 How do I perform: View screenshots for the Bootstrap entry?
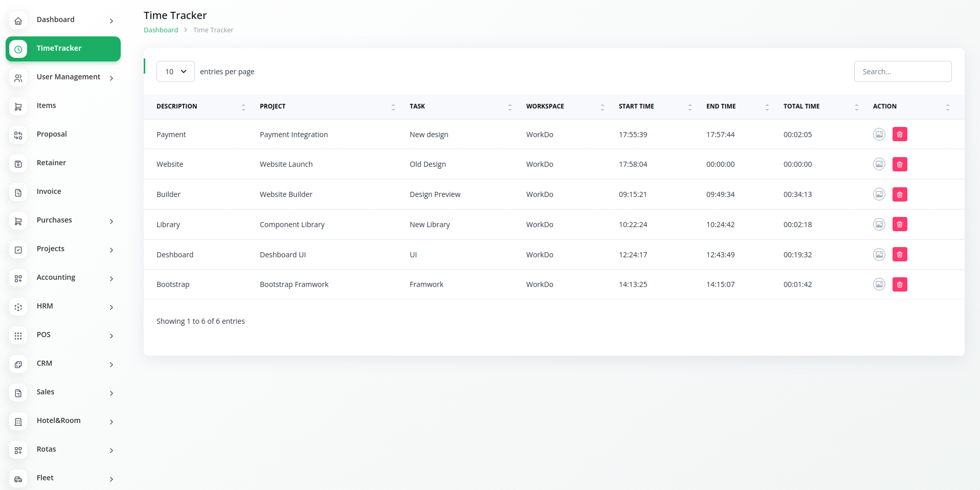click(879, 284)
